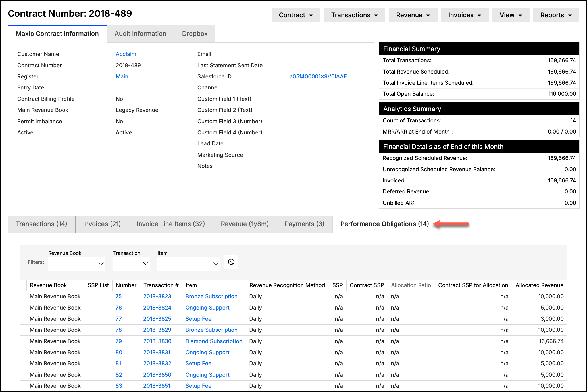Image resolution: width=587 pixels, height=392 pixels.
Task: Click the Legacy Revenue main revenue book value
Action: 137,110
